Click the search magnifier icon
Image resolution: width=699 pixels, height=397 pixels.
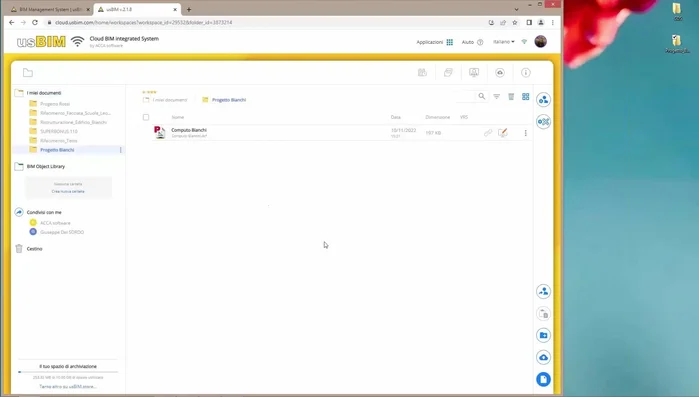[481, 96]
